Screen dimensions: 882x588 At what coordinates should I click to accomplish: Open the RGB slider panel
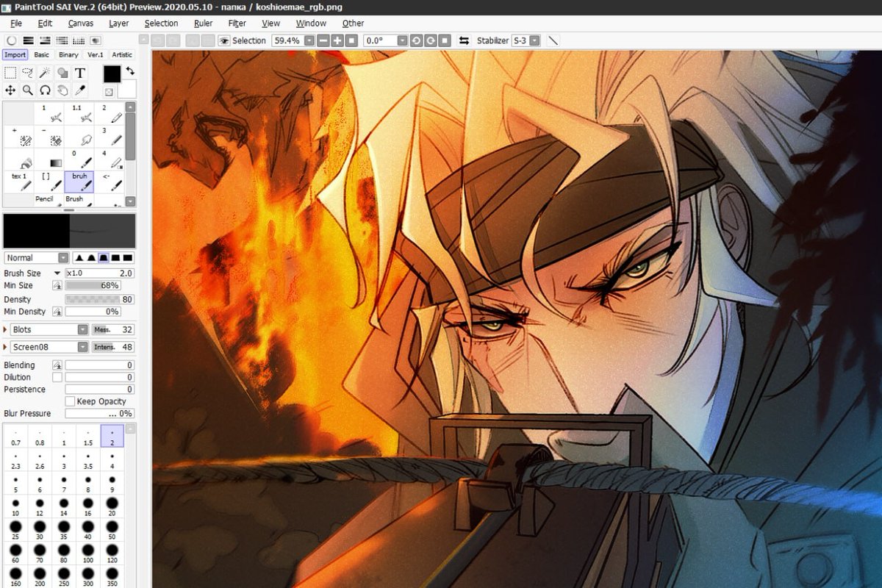(x=28, y=40)
